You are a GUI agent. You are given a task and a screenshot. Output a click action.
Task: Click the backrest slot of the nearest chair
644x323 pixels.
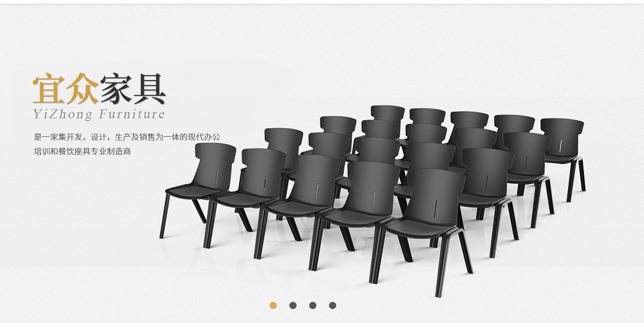[436, 207]
